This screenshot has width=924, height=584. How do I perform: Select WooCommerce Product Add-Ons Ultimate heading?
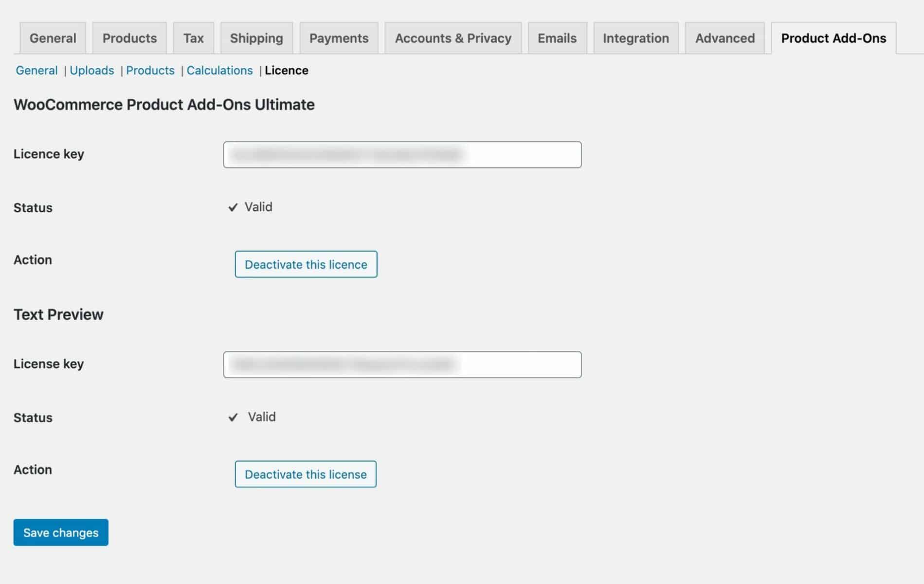(x=164, y=105)
